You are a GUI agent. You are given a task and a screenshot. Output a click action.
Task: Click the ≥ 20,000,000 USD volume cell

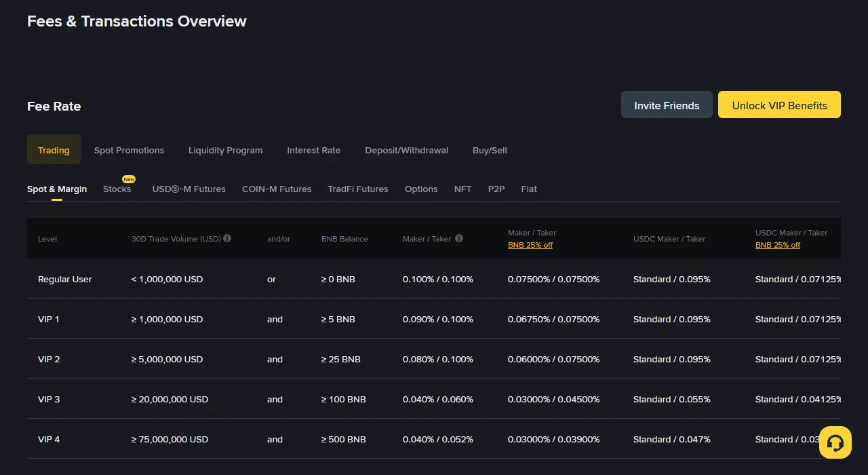170,399
